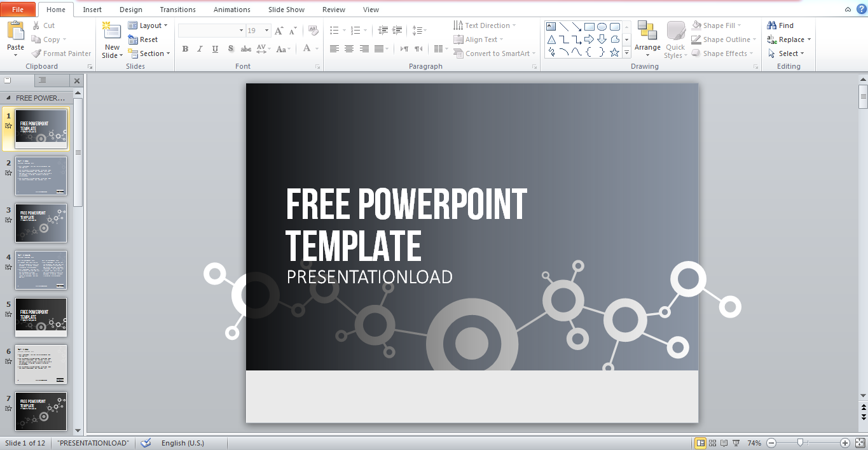Switch to the Design tab
The width and height of the screenshot is (868, 450).
point(130,9)
